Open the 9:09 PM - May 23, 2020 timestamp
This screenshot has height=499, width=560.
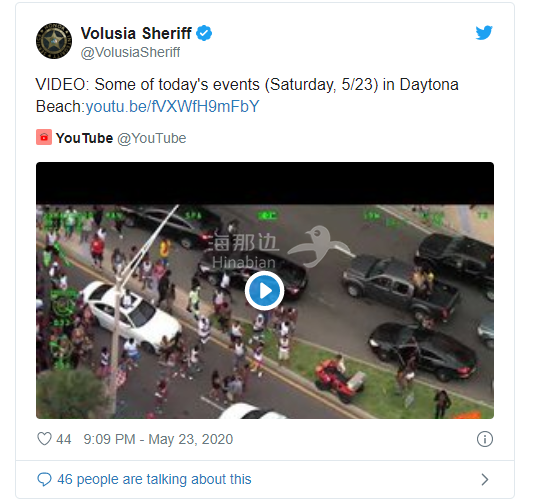pos(158,439)
